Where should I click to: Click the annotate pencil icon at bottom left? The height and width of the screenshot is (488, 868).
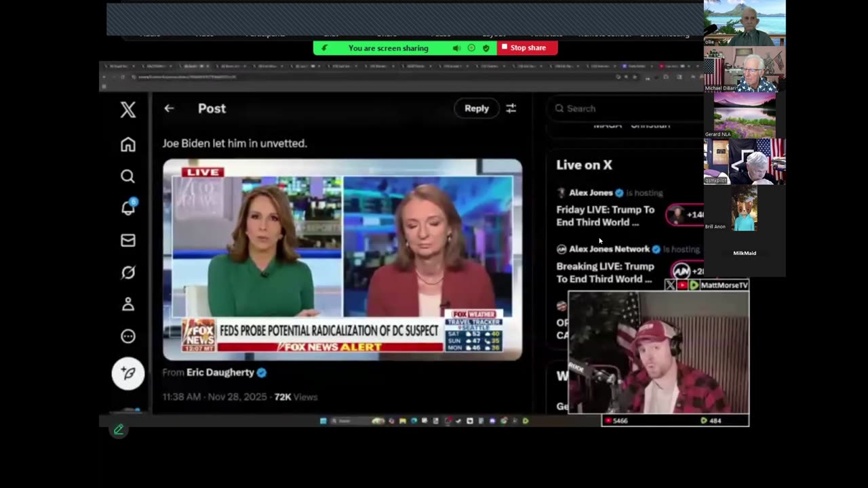119,429
